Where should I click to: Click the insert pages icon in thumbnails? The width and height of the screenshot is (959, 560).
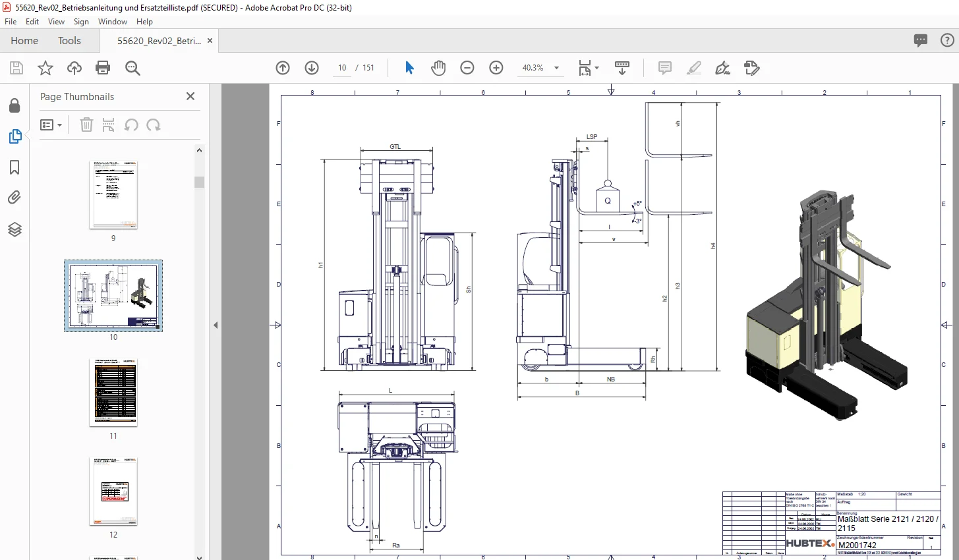tap(109, 125)
